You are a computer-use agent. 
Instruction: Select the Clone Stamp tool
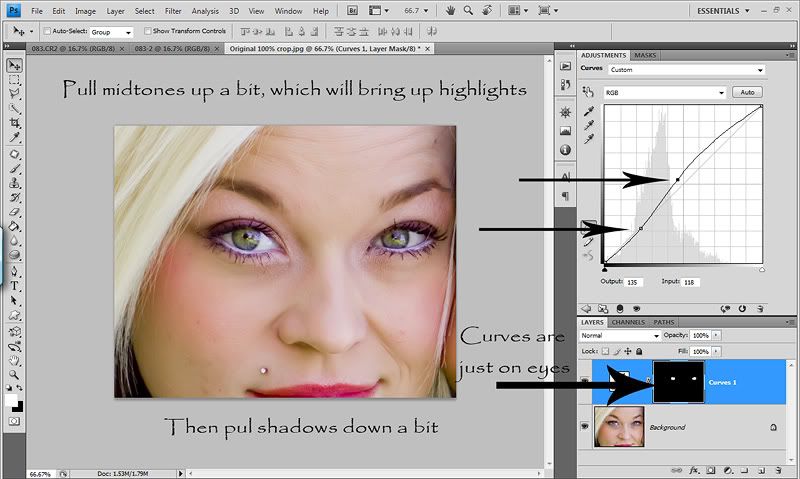click(14, 183)
